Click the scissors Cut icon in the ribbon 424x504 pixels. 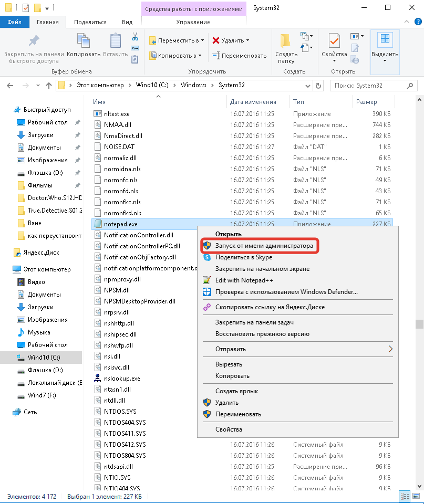tap(135, 37)
